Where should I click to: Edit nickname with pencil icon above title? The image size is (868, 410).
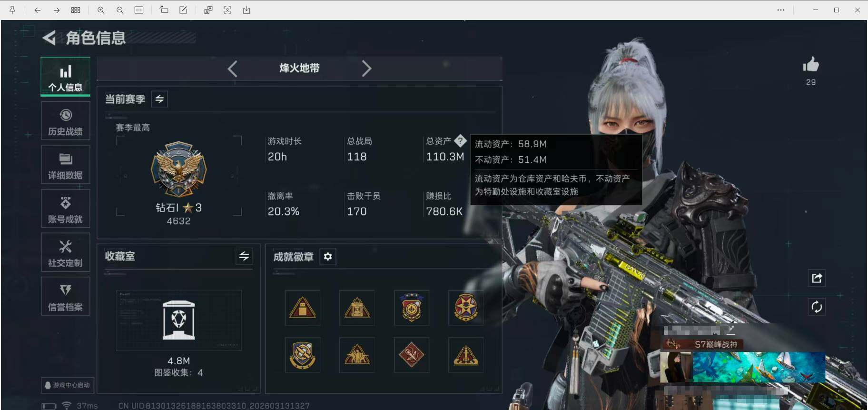click(x=730, y=330)
